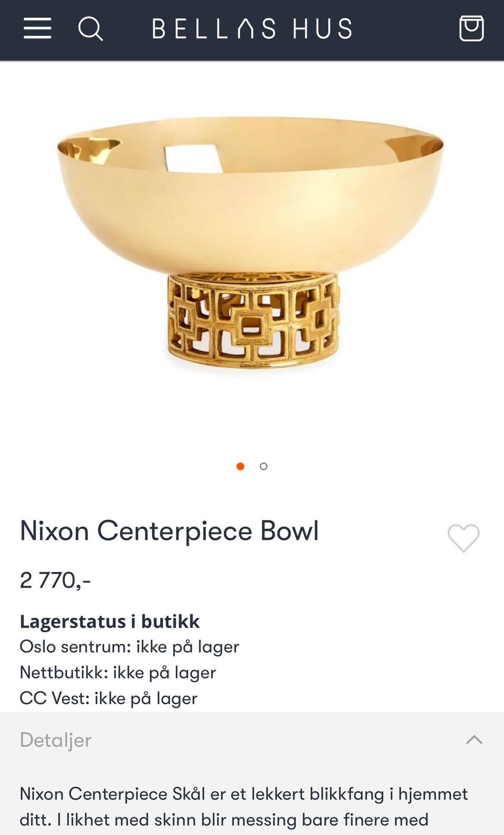This screenshot has width=504, height=835.
Task: Toggle the Detaljer section label
Action: click(x=56, y=740)
